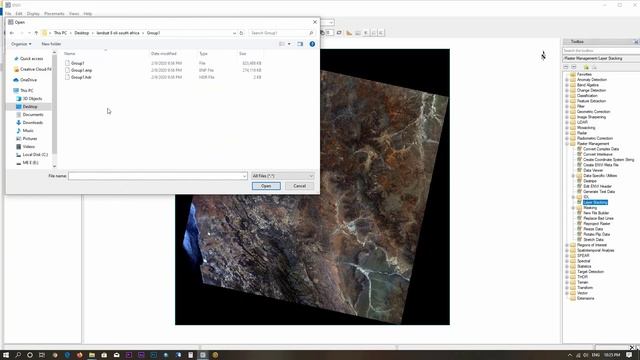Click This PC in the address bar
Viewport: 640px width, 360px height.
pyautogui.click(x=60, y=33)
